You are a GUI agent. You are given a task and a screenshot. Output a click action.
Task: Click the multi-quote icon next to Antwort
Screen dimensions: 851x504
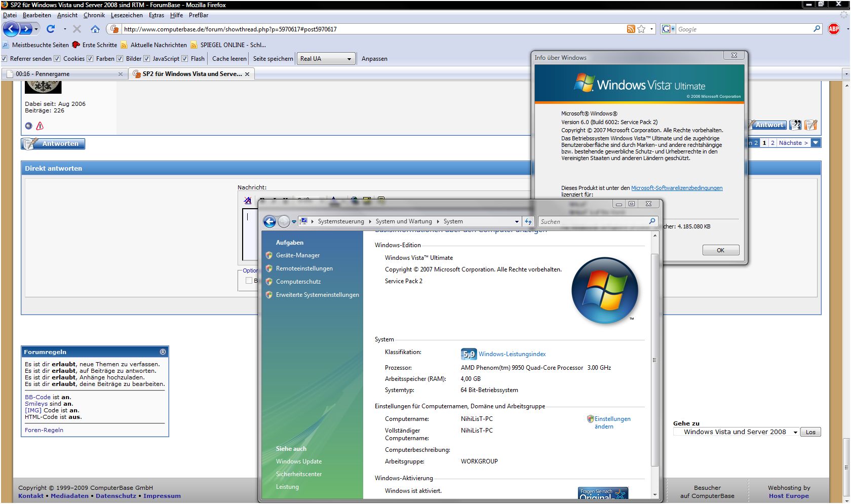pyautogui.click(x=795, y=125)
